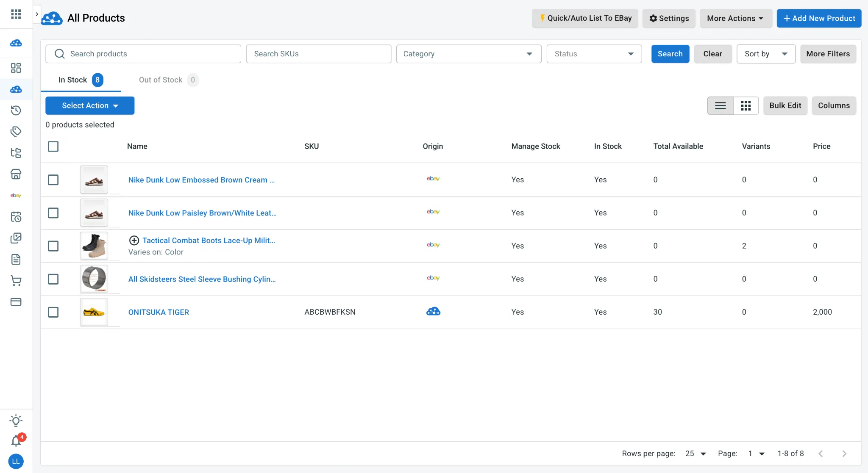
Task: Click Add New Product button
Action: (x=819, y=18)
